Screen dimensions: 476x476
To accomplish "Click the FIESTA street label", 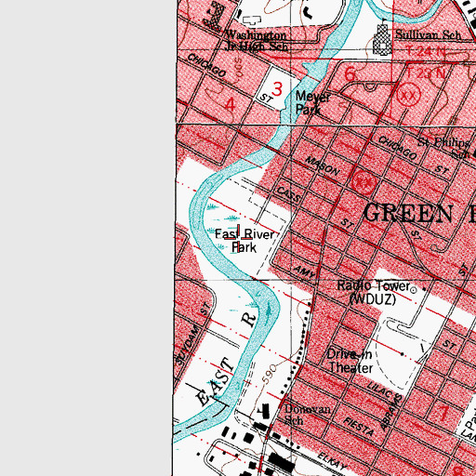I will pyautogui.click(x=359, y=427).
